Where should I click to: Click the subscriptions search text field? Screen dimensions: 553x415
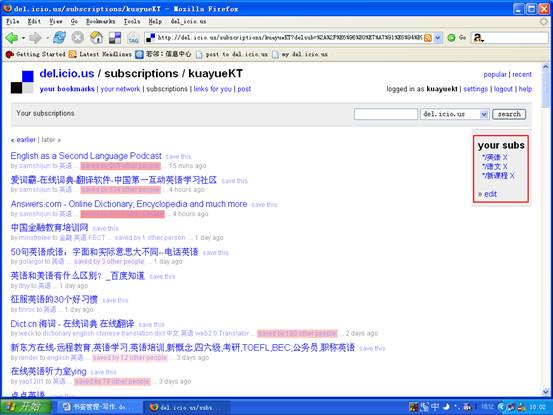(386, 114)
